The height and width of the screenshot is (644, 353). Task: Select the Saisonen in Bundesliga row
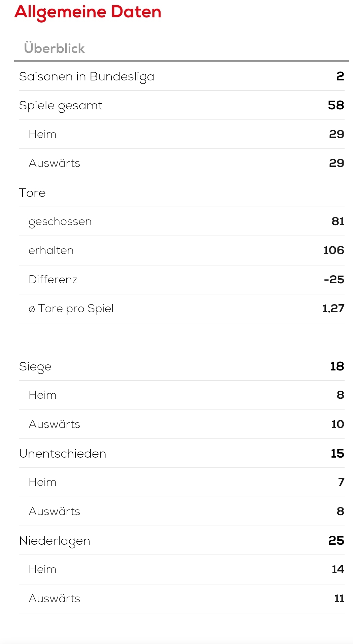(86, 77)
